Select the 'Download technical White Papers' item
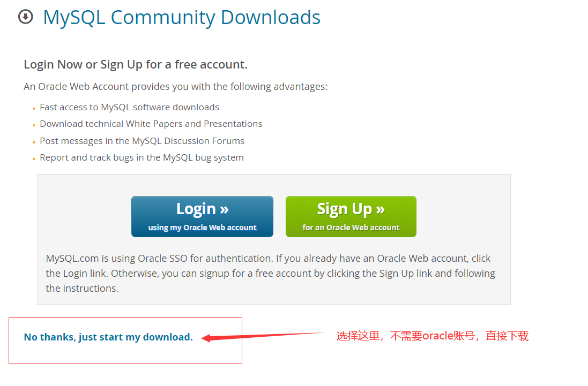The image size is (588, 386). [151, 124]
